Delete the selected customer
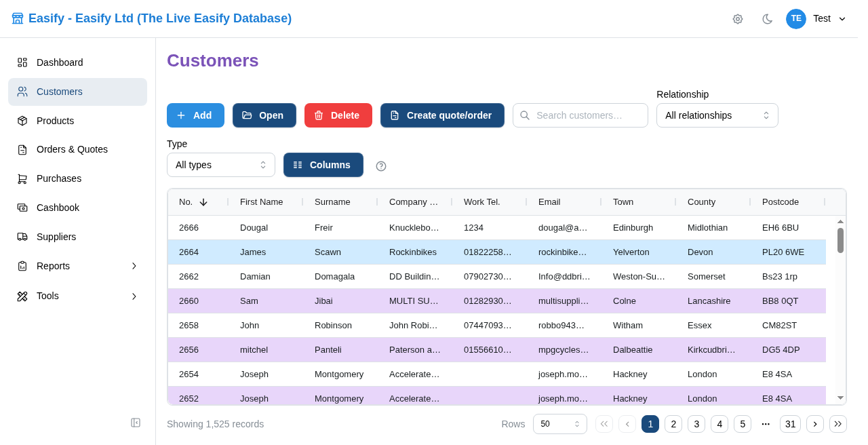Image resolution: width=868 pixels, height=445 pixels. [338, 115]
